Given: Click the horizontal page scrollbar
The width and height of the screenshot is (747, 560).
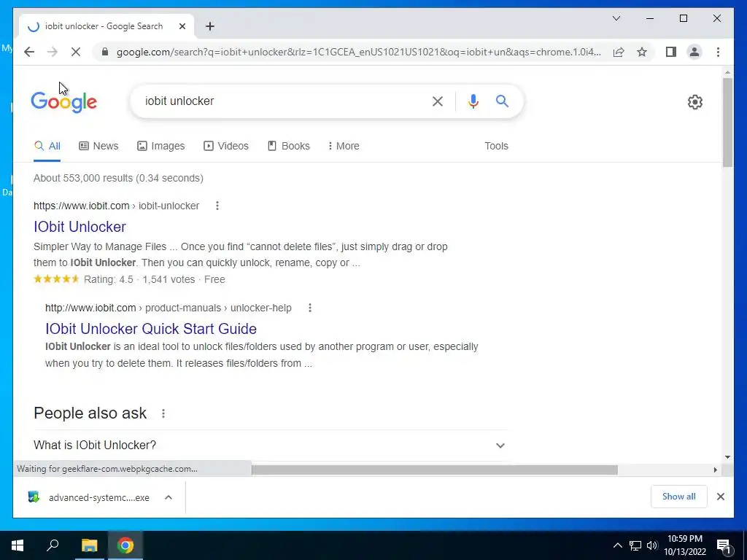Looking at the screenshot, I should pyautogui.click(x=434, y=470).
